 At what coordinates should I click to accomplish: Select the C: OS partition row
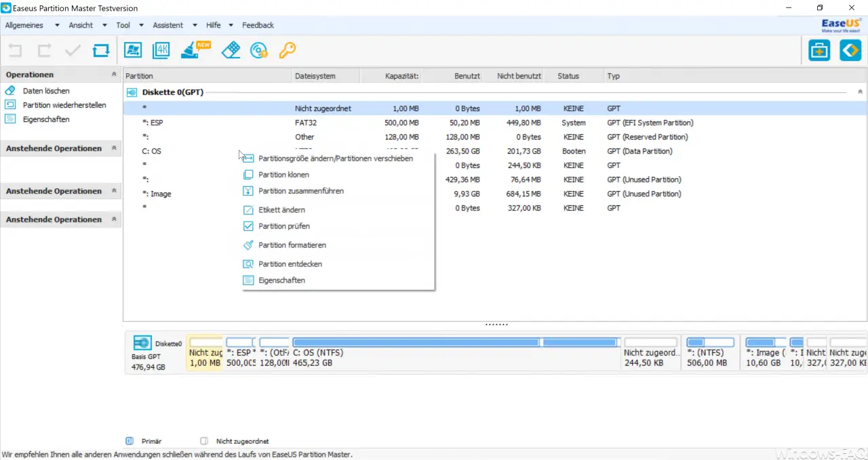click(x=495, y=151)
